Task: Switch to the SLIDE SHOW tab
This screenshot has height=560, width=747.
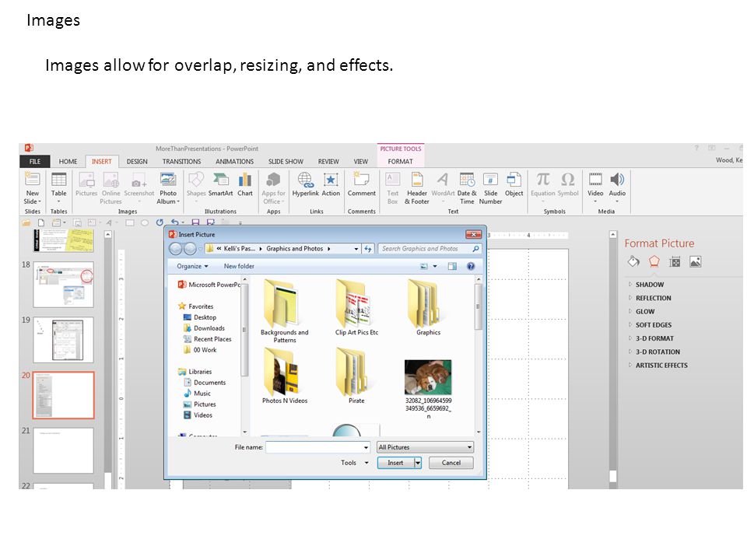Action: (286, 162)
